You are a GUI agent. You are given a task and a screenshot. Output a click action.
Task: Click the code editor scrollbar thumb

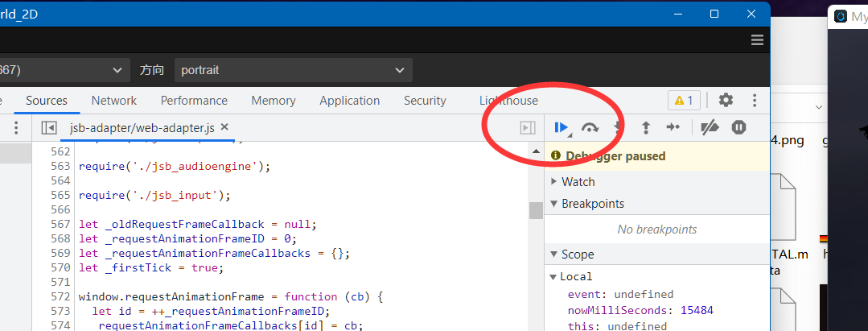pos(536,211)
